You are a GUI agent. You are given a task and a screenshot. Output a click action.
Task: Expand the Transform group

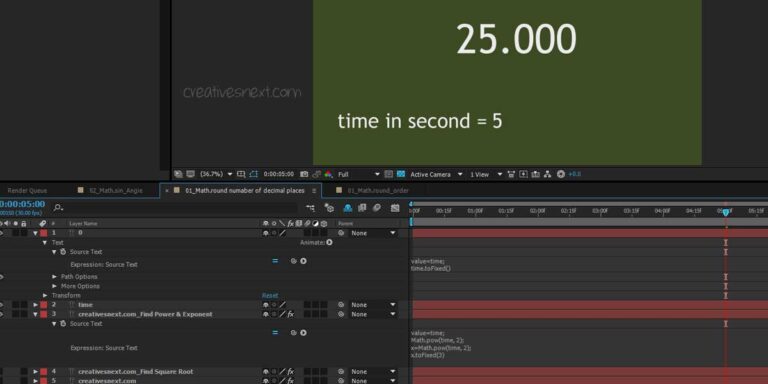click(x=45, y=295)
